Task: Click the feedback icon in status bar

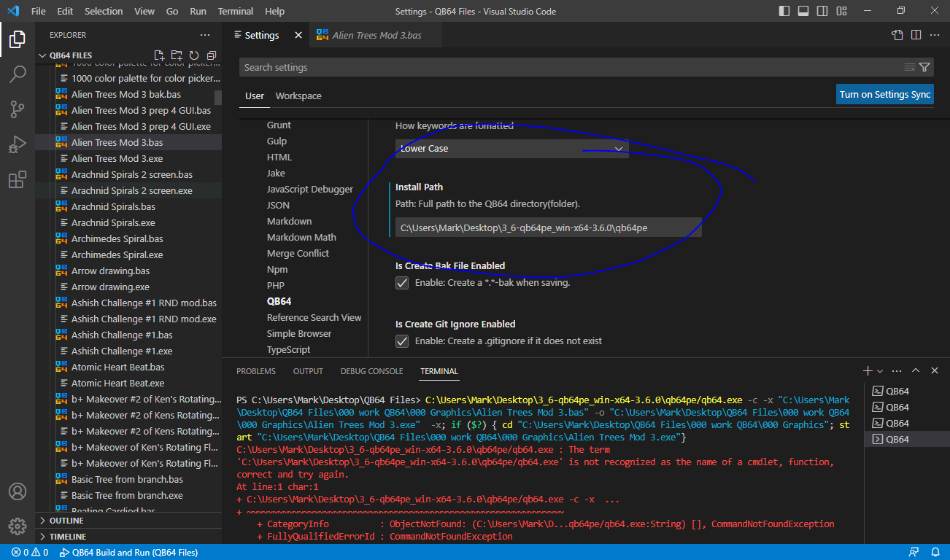Action: [x=914, y=552]
